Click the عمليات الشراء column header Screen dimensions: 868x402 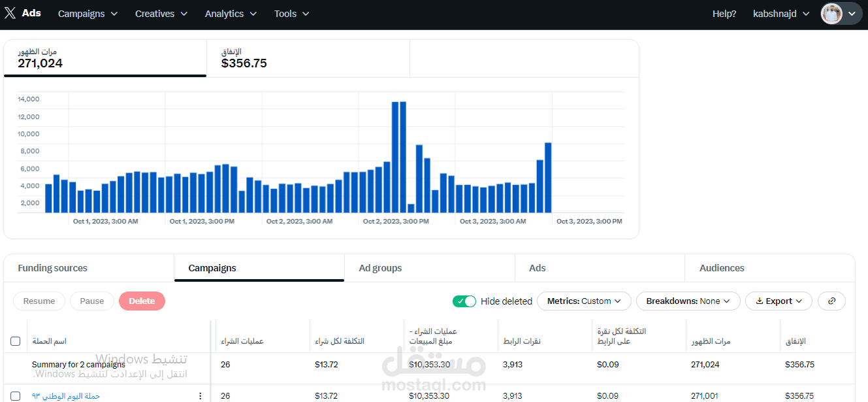coord(242,341)
